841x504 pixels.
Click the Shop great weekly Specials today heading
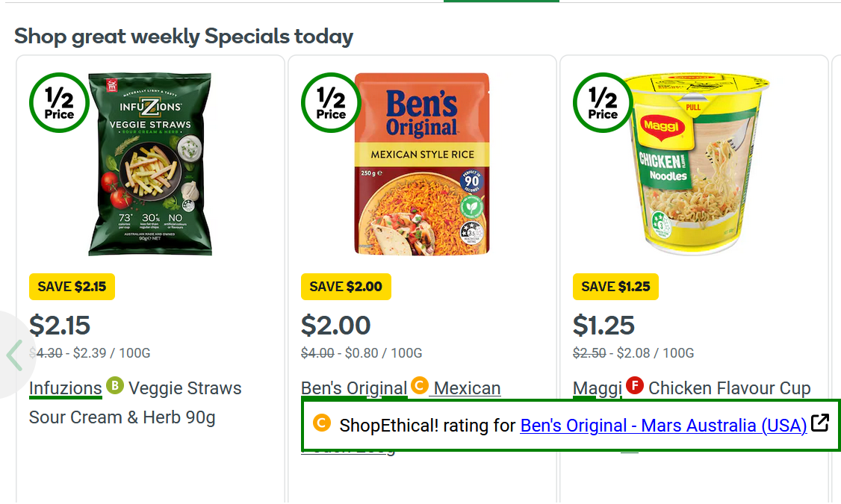click(x=184, y=36)
